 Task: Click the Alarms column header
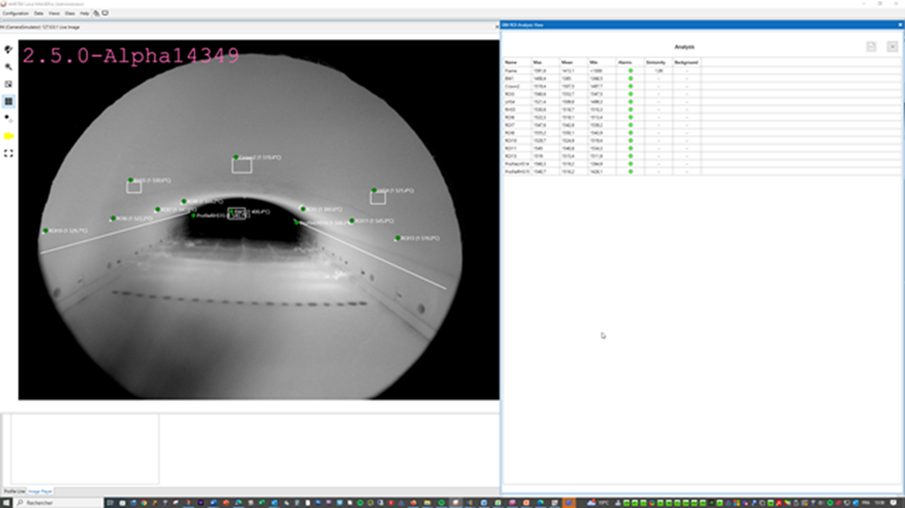point(630,62)
